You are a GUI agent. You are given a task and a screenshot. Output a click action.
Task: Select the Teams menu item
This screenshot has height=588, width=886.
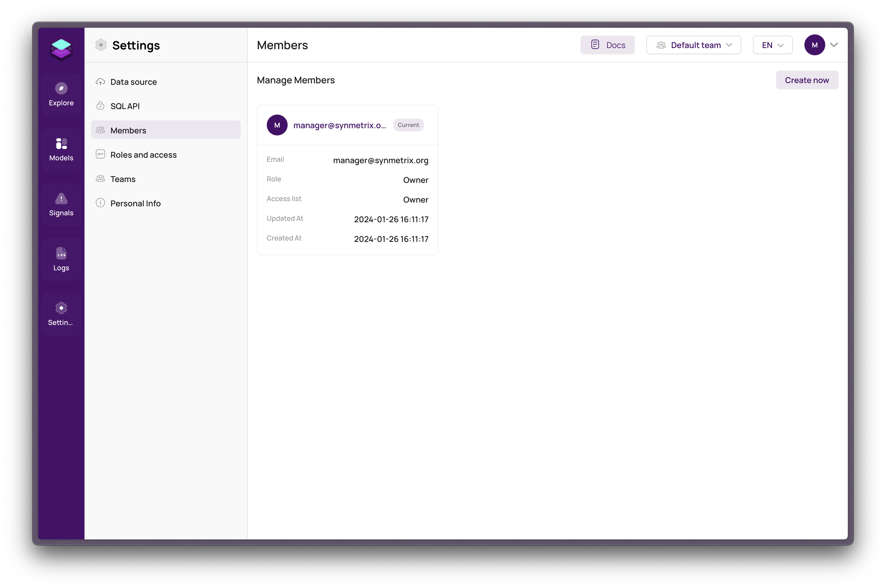coord(123,179)
